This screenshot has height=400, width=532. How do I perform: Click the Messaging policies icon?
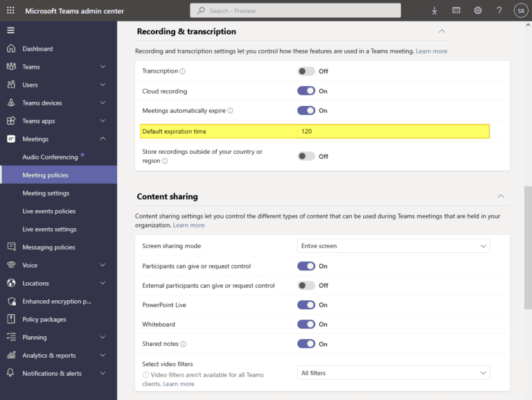coord(11,247)
